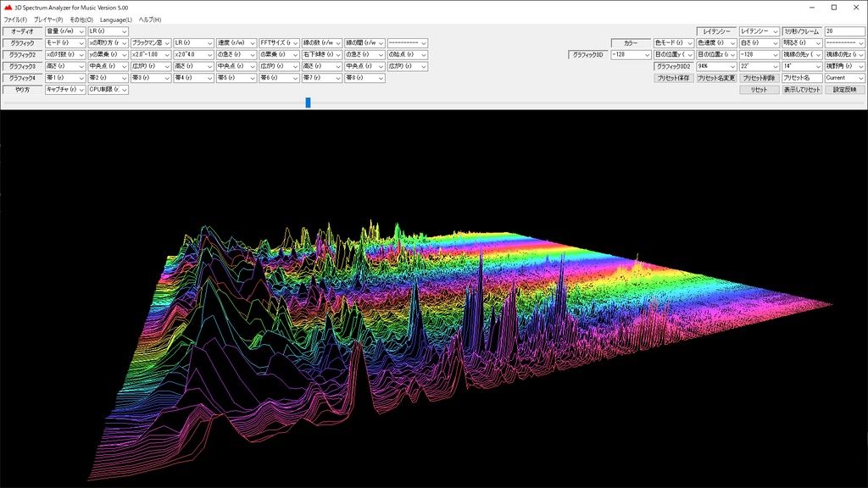This screenshot has width=868, height=488.
Task: Toggle the オーディオ section button
Action: (x=23, y=31)
